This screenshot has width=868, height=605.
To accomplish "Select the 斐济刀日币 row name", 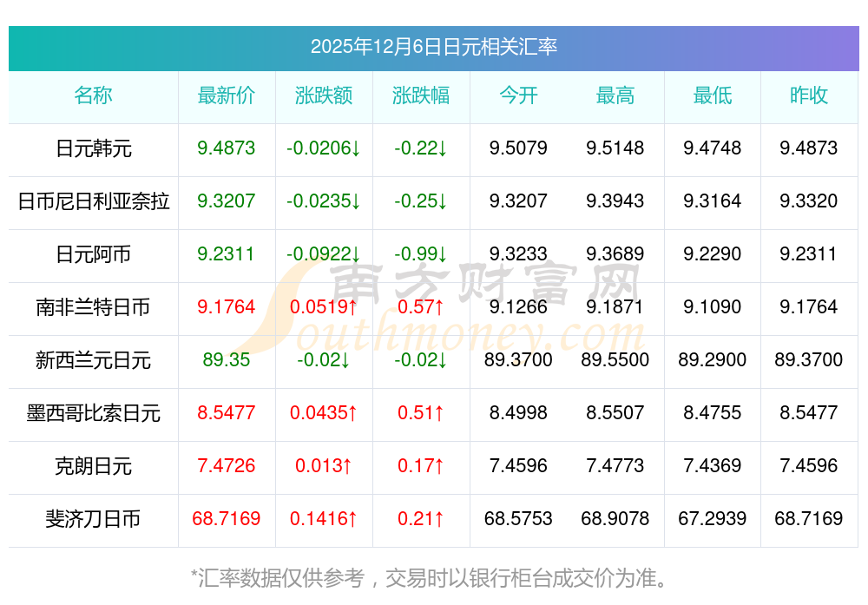I will click(93, 519).
